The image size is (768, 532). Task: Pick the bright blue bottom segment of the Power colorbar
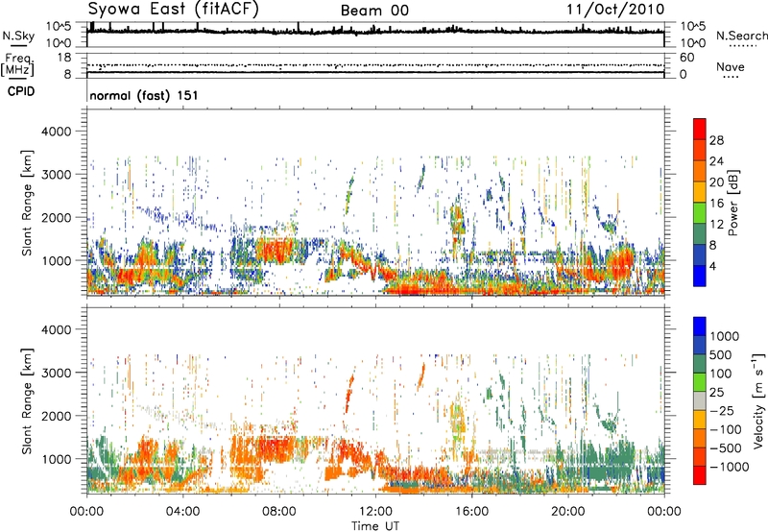pyautogui.click(x=700, y=276)
